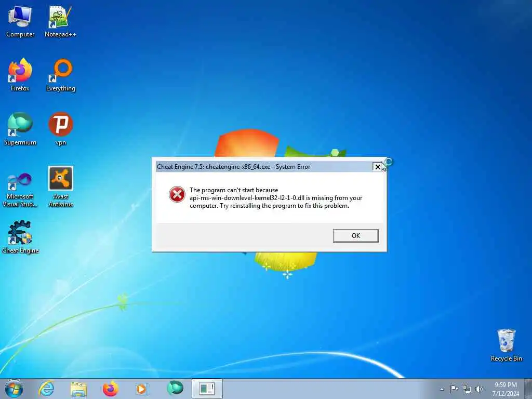Open the Computer desktop icon
The height and width of the screenshot is (399, 532).
click(20, 21)
